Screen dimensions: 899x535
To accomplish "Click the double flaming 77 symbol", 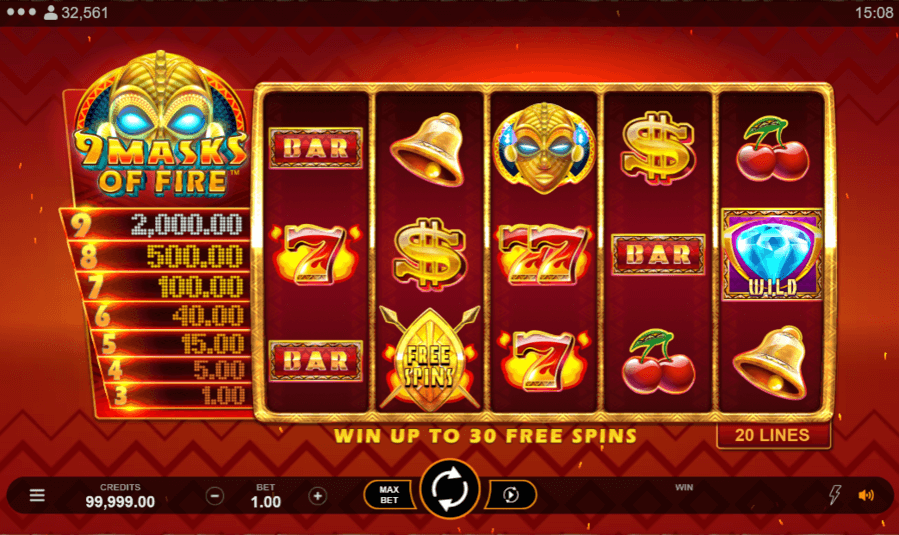I will coord(544,255).
